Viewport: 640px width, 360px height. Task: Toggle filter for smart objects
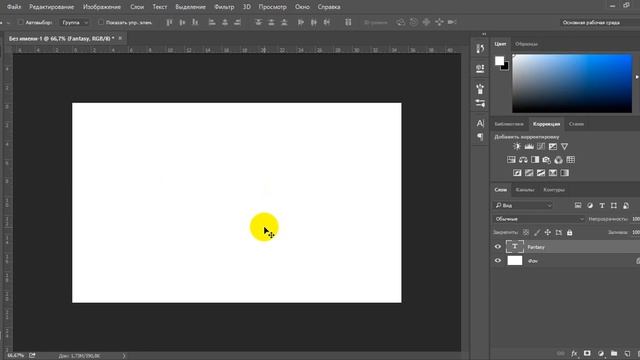click(x=626, y=205)
